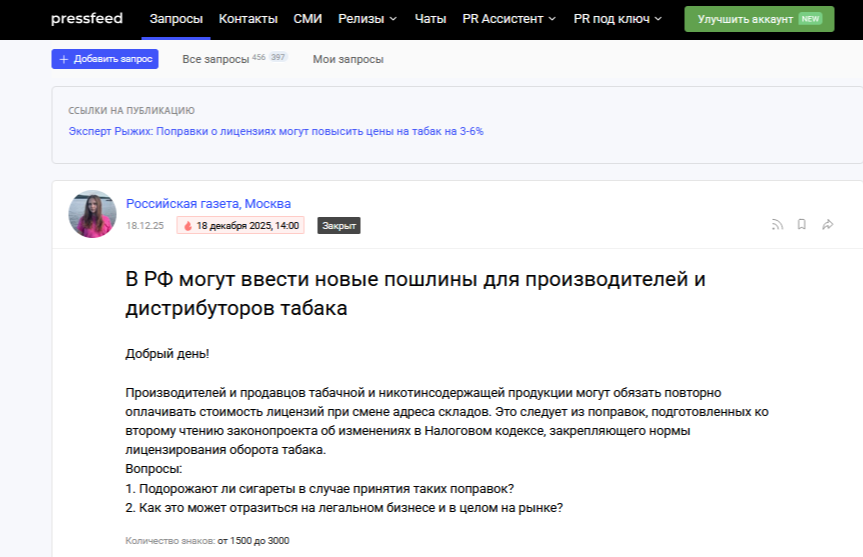Viewport: 863px width, 557px height.
Task: Open the Запросы menu item
Action: pos(176,19)
